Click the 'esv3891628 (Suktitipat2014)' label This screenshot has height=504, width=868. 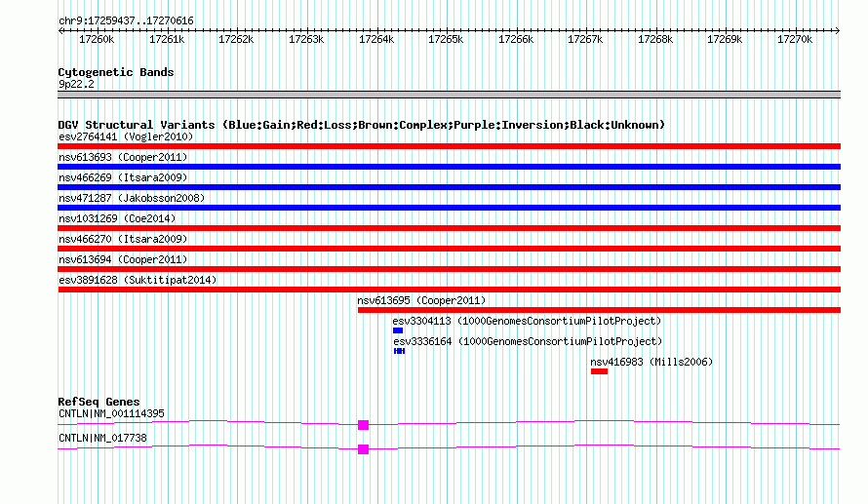click(138, 280)
